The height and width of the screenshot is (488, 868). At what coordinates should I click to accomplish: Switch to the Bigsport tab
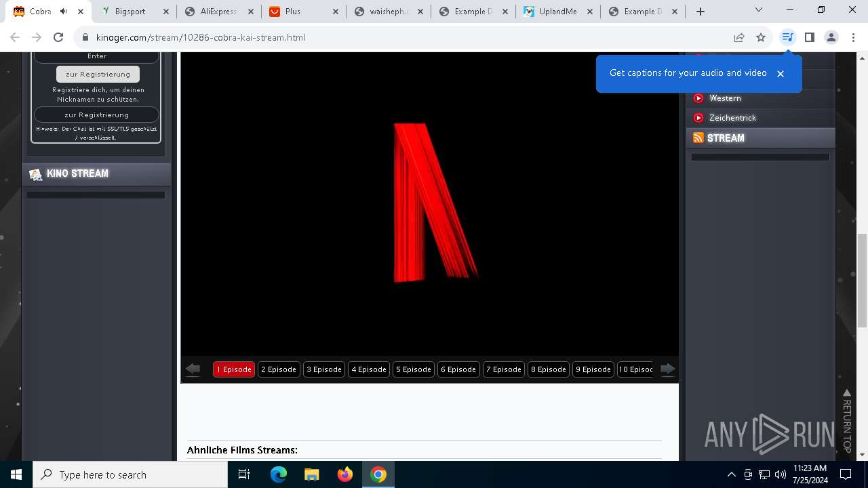coord(130,12)
